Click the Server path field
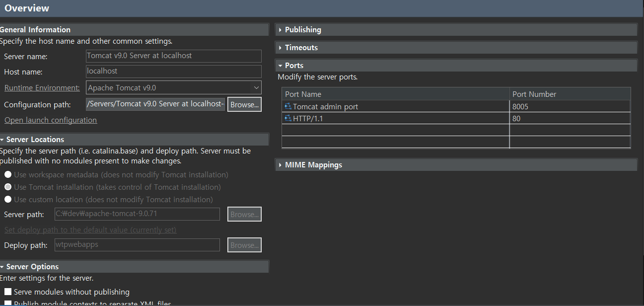 137,214
